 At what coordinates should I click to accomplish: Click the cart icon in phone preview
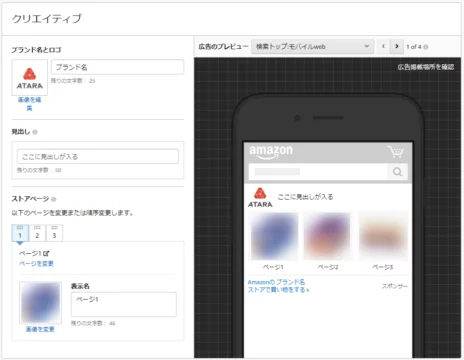(x=396, y=152)
